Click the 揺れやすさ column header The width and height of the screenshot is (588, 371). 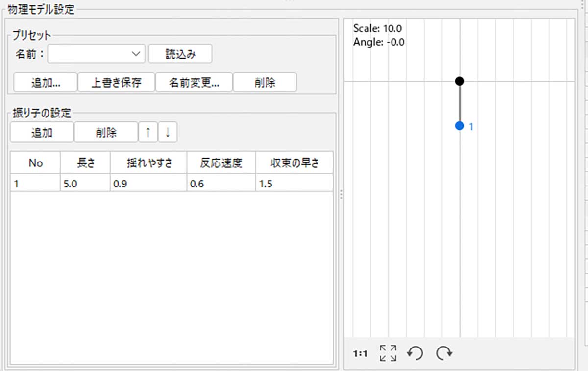point(148,163)
